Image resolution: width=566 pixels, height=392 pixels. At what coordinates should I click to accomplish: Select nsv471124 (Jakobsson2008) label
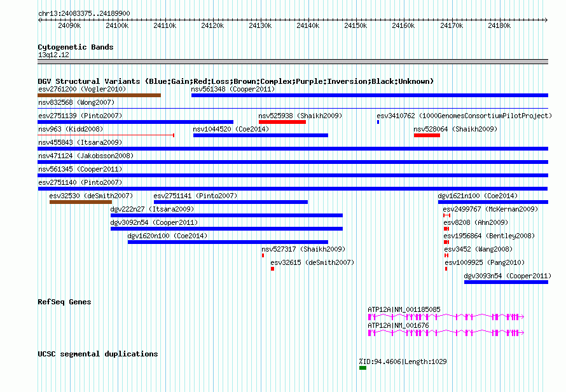pos(86,156)
